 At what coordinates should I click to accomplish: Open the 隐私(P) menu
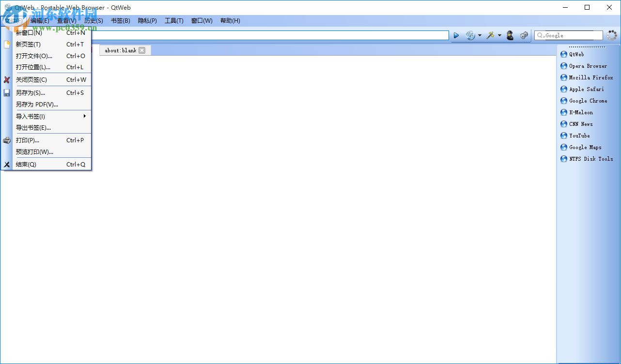click(x=147, y=21)
